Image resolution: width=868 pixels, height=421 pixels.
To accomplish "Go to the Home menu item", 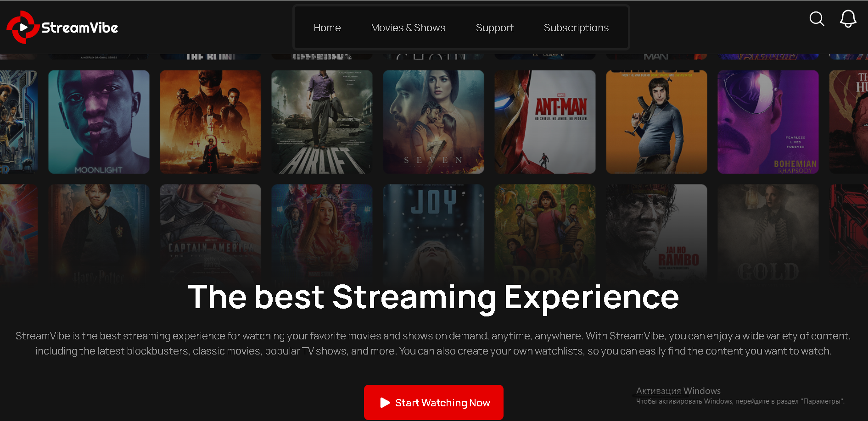I will coord(327,28).
